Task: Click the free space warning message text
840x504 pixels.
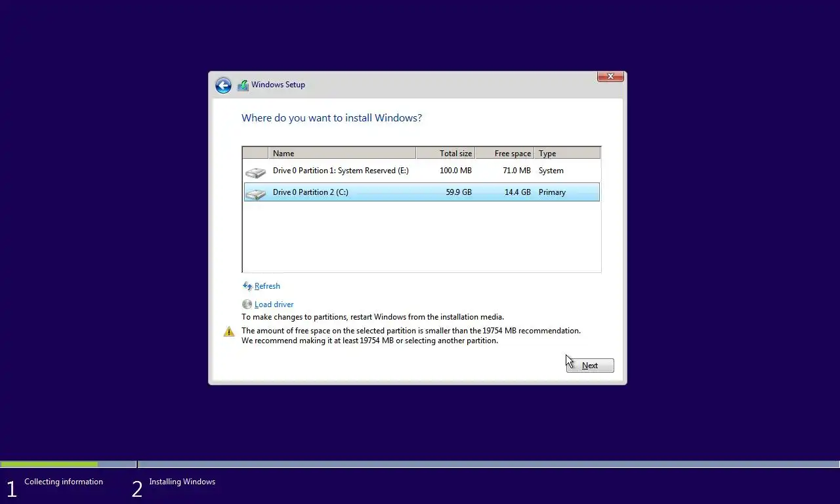Action: coord(411,335)
